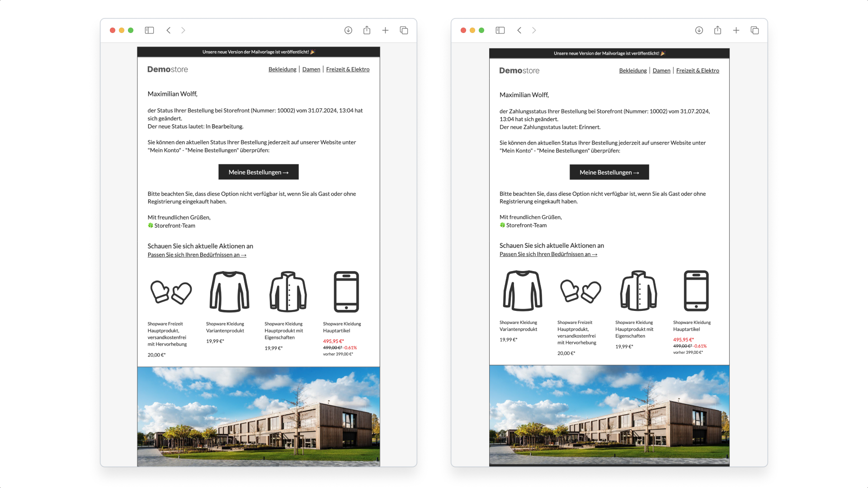Click Demostore logo in left email

(167, 69)
